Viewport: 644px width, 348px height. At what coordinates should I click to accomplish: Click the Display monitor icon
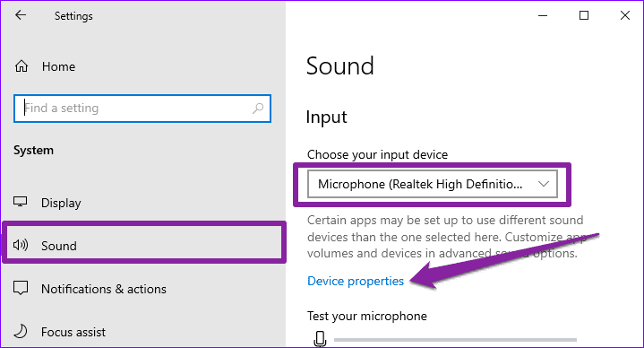[20, 202]
